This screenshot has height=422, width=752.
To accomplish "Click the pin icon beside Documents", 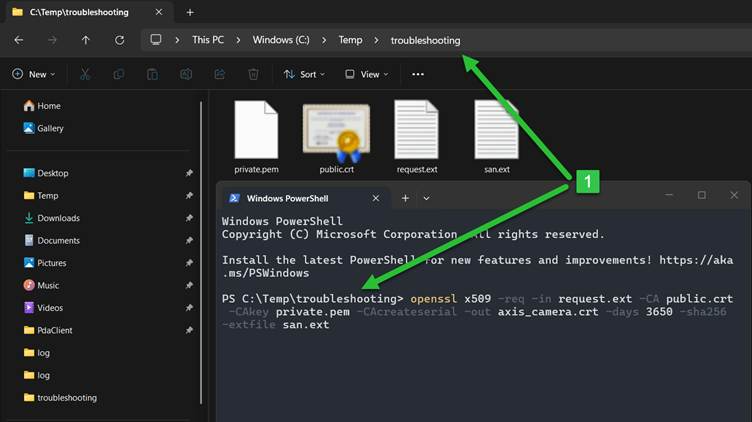I will (x=189, y=240).
